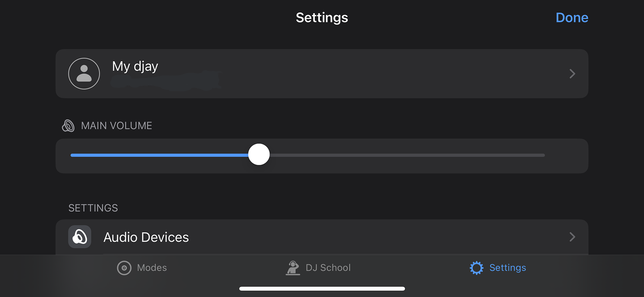Expand the Audio Devices chevron
Image resolution: width=644 pixels, height=297 pixels.
(572, 237)
